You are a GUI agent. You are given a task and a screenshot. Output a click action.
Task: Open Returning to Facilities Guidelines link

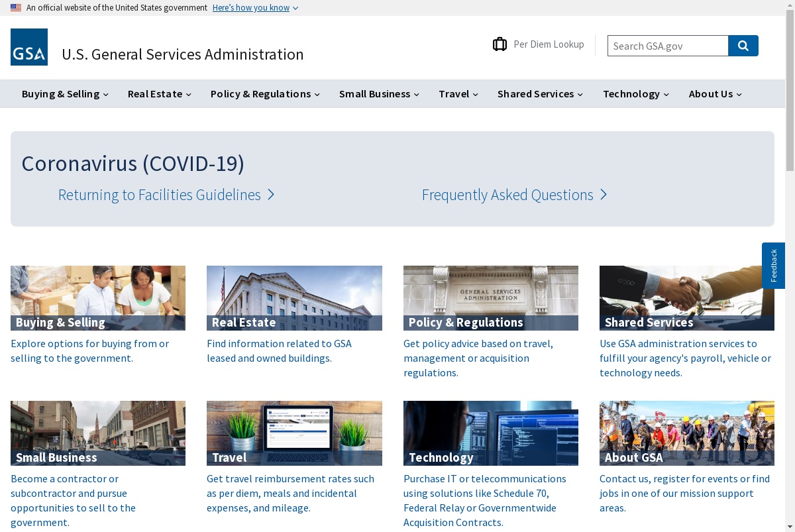[x=166, y=195]
